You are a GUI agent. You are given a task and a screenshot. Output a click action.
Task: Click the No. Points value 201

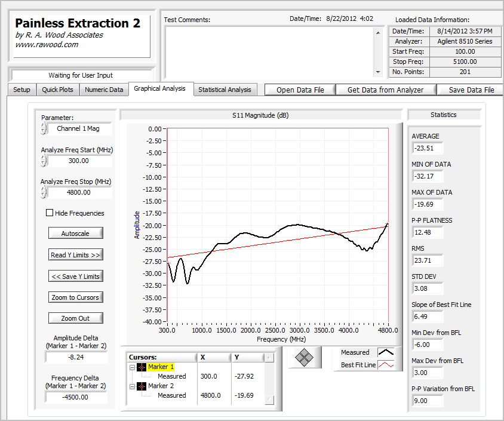click(x=465, y=72)
